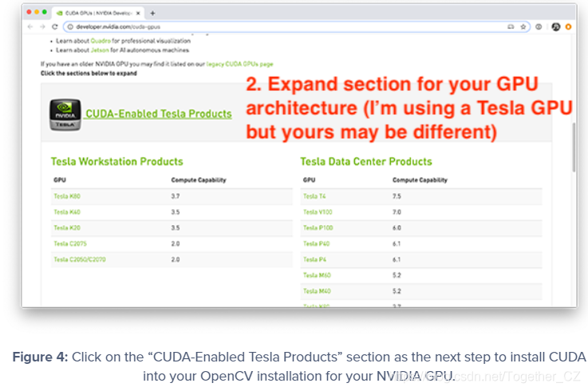588x391 pixels.
Task: Click the NVIDIA Tesla logo image
Action: tap(64, 114)
